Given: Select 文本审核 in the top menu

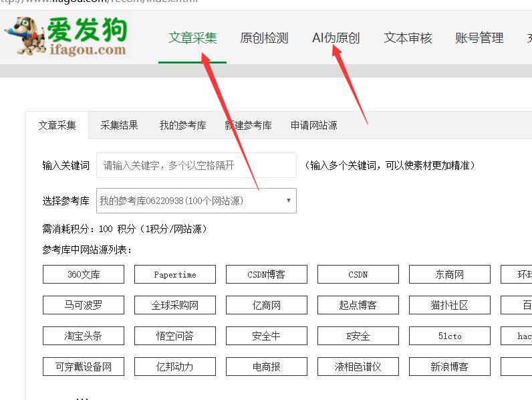Looking at the screenshot, I should pos(408,38).
